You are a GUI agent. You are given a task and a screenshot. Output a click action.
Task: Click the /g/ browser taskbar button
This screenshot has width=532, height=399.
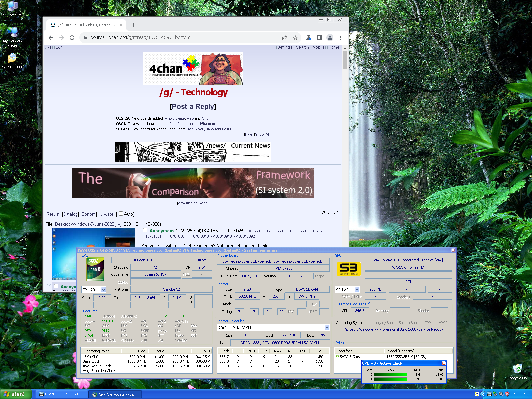tap(115, 394)
